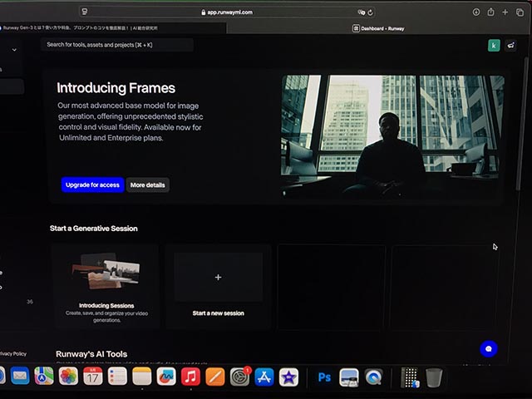Screen dimensions: 532x399
Task: Click the translate icon in the address bar
Action: [x=362, y=12]
